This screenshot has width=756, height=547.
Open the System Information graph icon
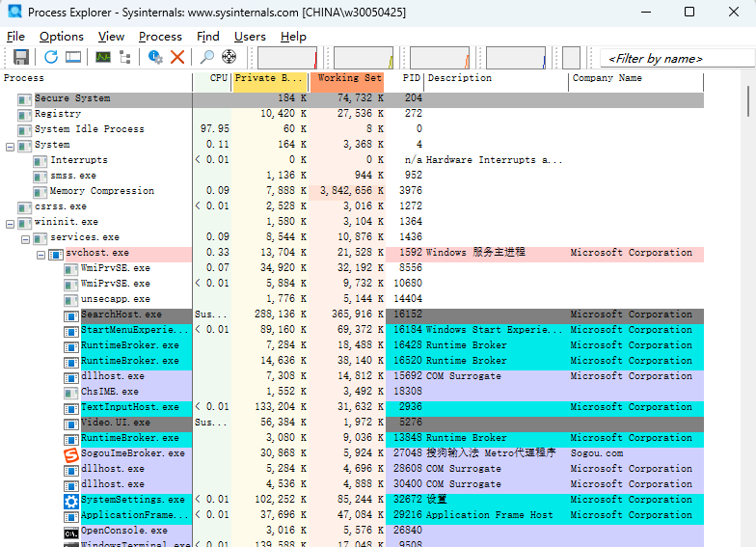(102, 57)
